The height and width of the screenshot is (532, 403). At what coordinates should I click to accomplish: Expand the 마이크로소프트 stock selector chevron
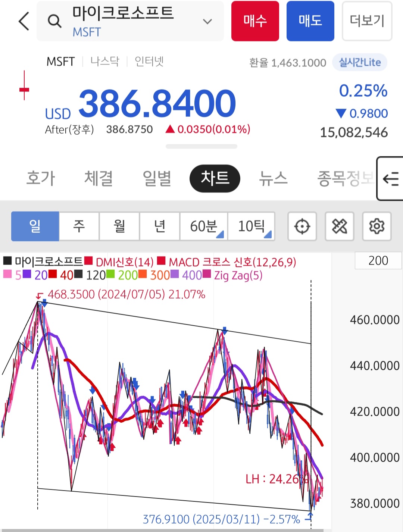click(207, 21)
